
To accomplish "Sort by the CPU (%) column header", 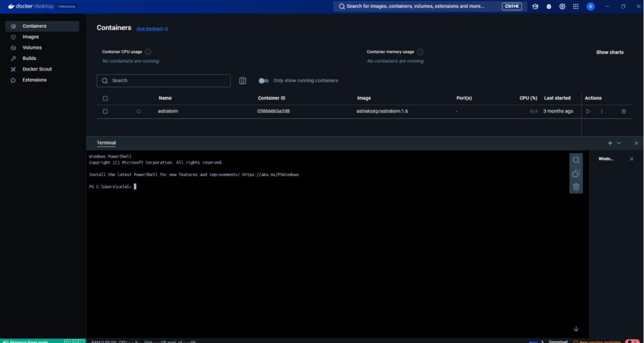I will 528,98.
